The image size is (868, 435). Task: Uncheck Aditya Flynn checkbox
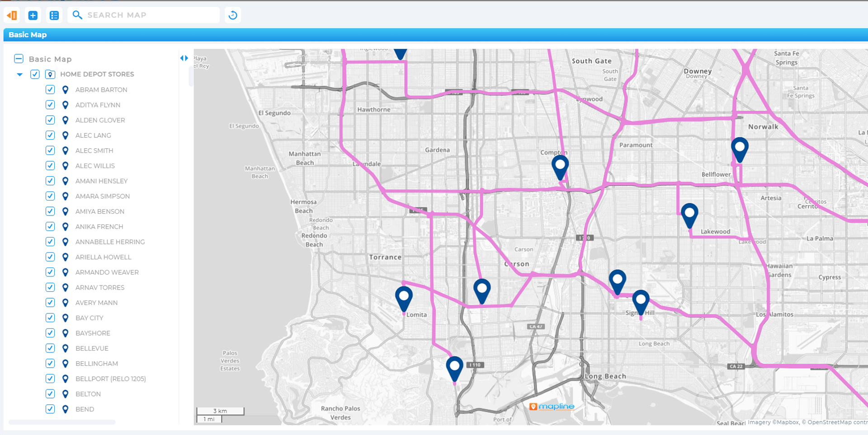pyautogui.click(x=50, y=105)
